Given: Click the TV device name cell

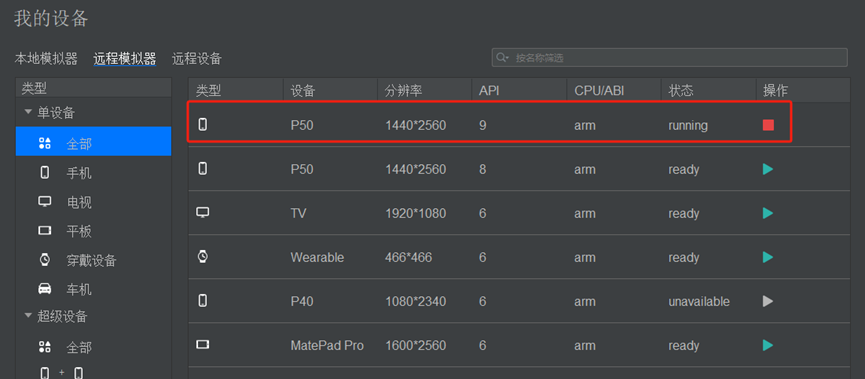Looking at the screenshot, I should tap(298, 213).
